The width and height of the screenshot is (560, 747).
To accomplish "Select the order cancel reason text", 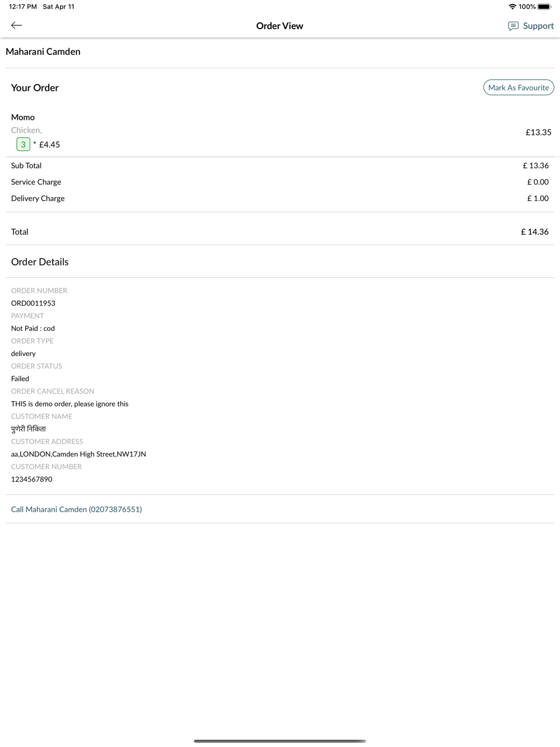I will click(x=70, y=404).
